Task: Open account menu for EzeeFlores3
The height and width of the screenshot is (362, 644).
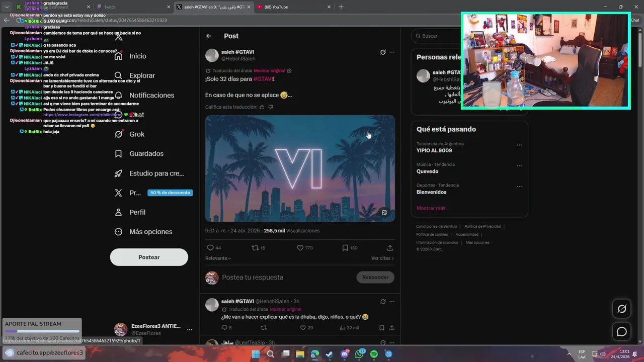Action: [190, 330]
